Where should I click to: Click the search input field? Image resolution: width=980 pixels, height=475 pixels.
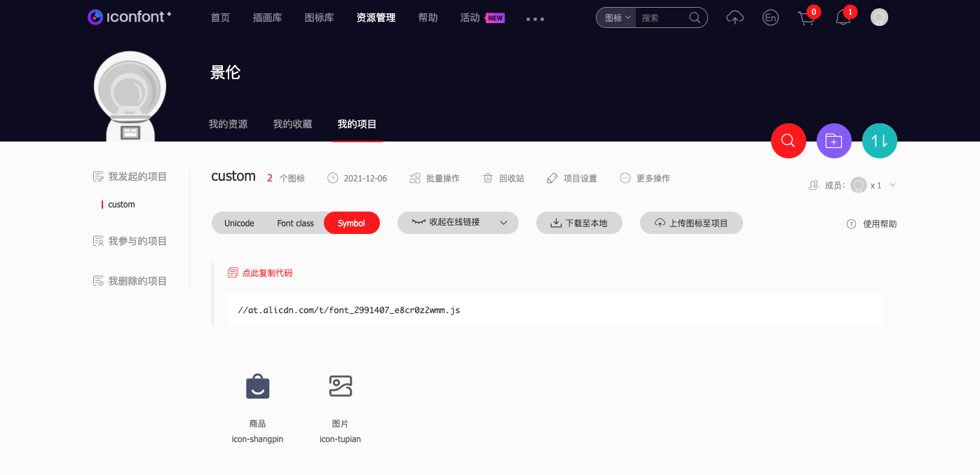[662, 18]
